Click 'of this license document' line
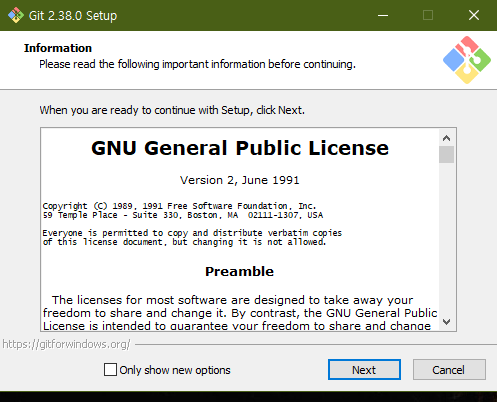The image size is (497, 402). click(184, 242)
